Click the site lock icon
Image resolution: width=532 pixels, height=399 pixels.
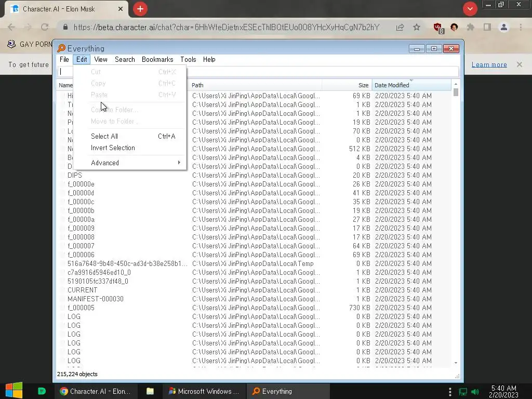(x=65, y=27)
